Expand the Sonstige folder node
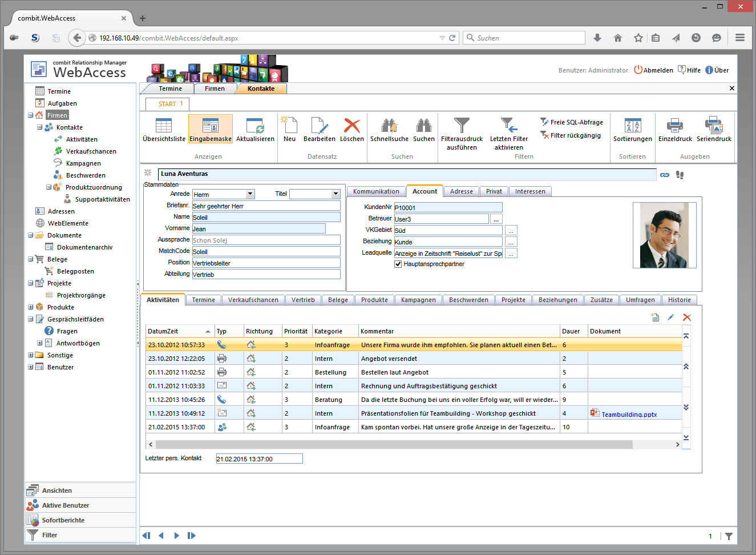 (31, 355)
